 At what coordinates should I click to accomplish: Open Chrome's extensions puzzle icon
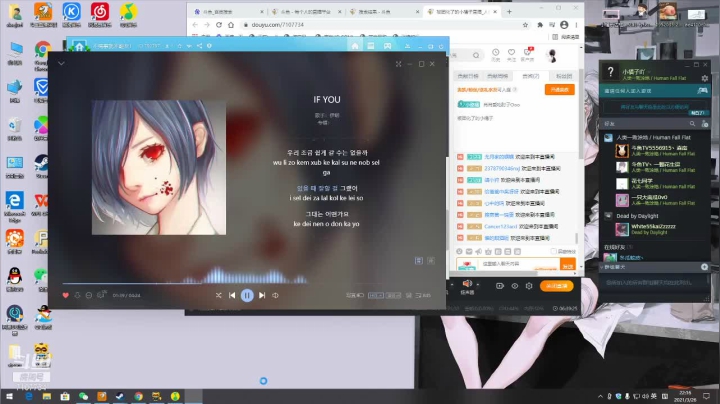(x=540, y=25)
